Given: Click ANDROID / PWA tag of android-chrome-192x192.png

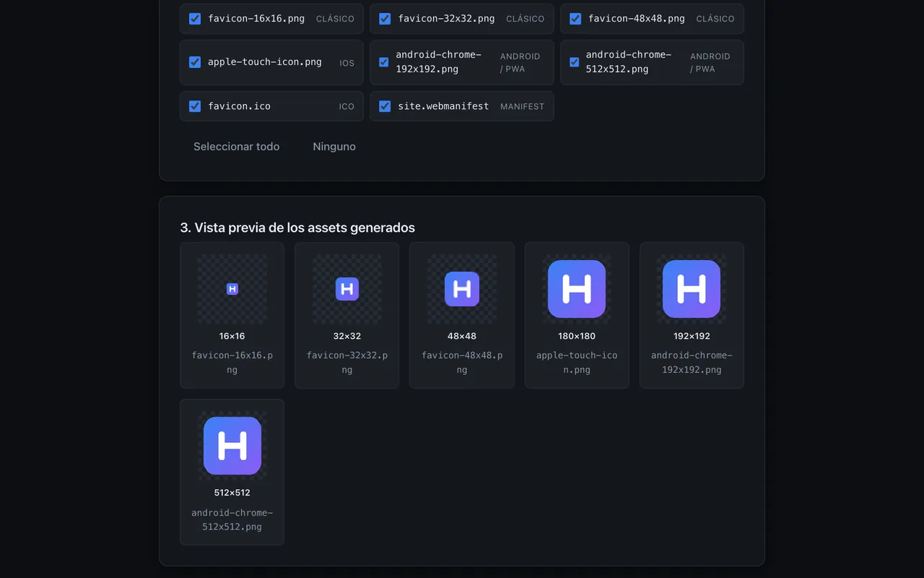Looking at the screenshot, I should pyautogui.click(x=520, y=63).
